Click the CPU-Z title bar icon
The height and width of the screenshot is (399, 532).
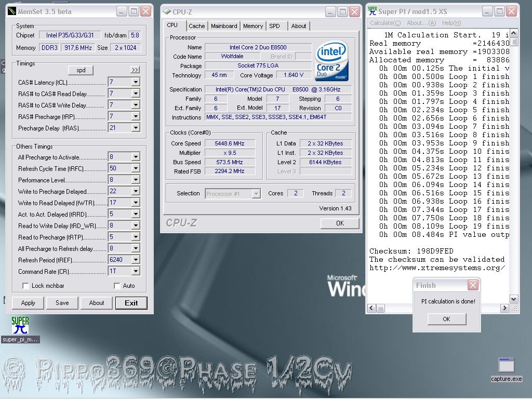(x=167, y=11)
